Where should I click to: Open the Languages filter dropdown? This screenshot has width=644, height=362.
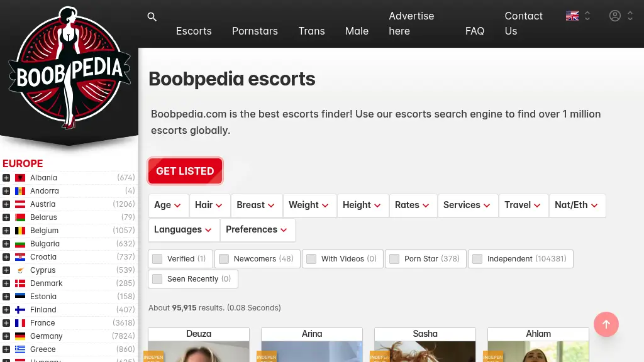click(x=184, y=229)
